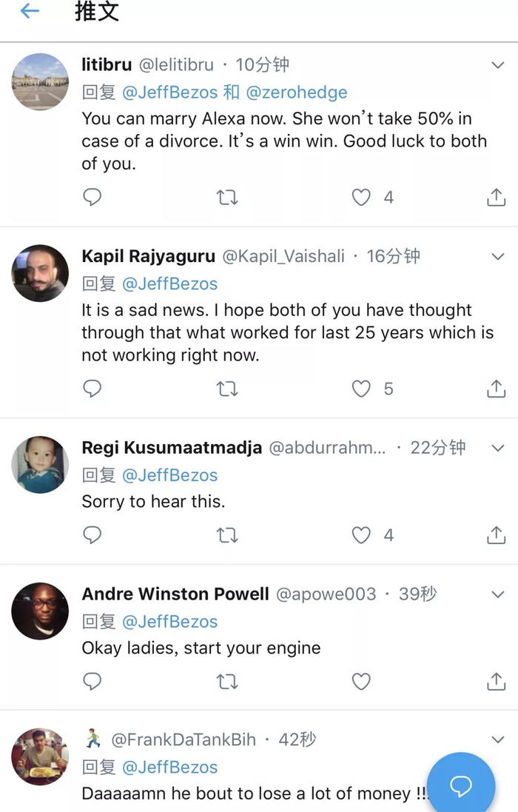
Task: Retweet Kapil Rajyaguru's tweet
Action: tap(227, 389)
